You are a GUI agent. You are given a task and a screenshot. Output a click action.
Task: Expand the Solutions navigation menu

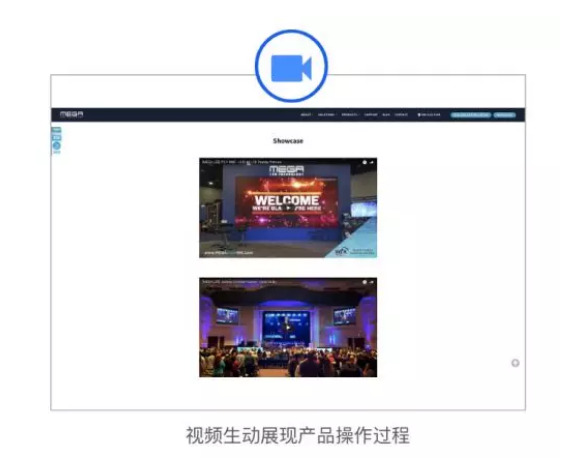(326, 115)
